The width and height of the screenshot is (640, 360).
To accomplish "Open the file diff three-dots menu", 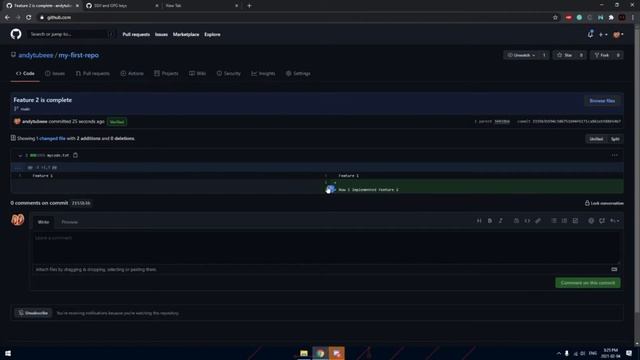I will pyautogui.click(x=615, y=155).
